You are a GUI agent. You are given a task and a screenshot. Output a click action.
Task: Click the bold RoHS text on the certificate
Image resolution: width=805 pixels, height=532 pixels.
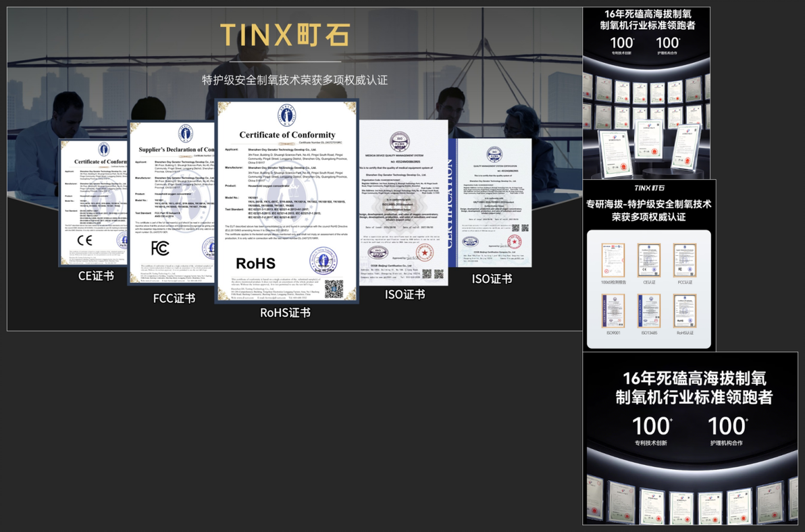(256, 264)
